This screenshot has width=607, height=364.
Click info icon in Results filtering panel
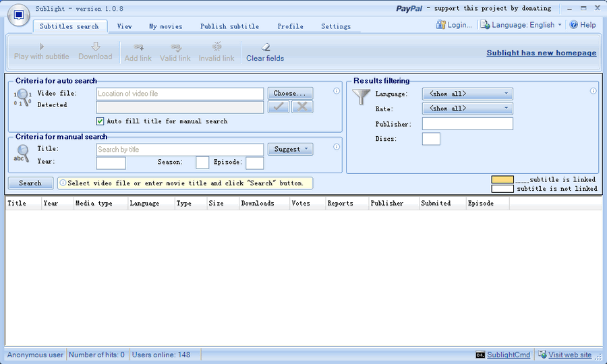pos(594,91)
